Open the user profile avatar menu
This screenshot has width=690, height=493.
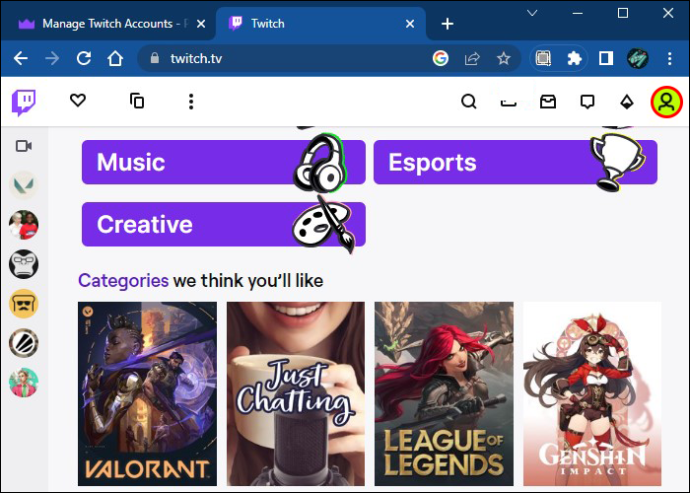[667, 102]
